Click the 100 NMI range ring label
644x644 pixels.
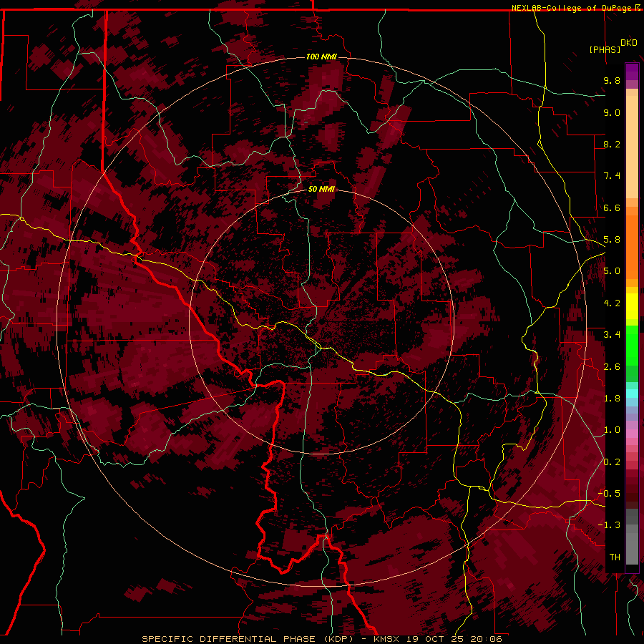coord(321,57)
